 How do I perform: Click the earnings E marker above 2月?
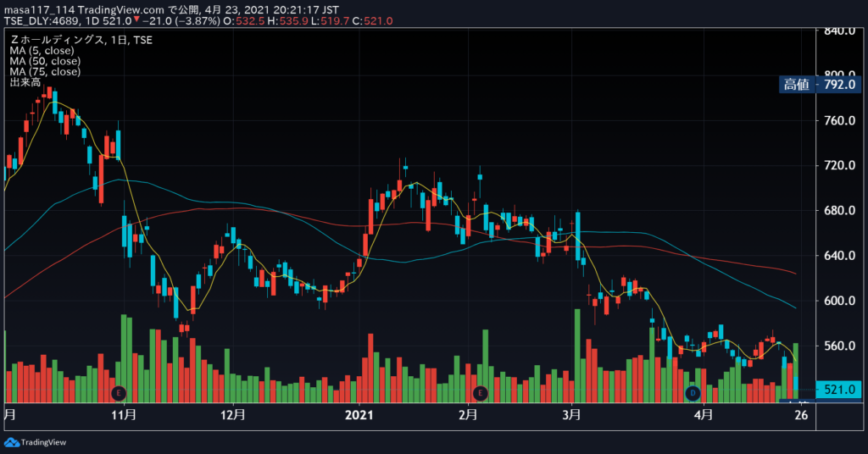(480, 393)
